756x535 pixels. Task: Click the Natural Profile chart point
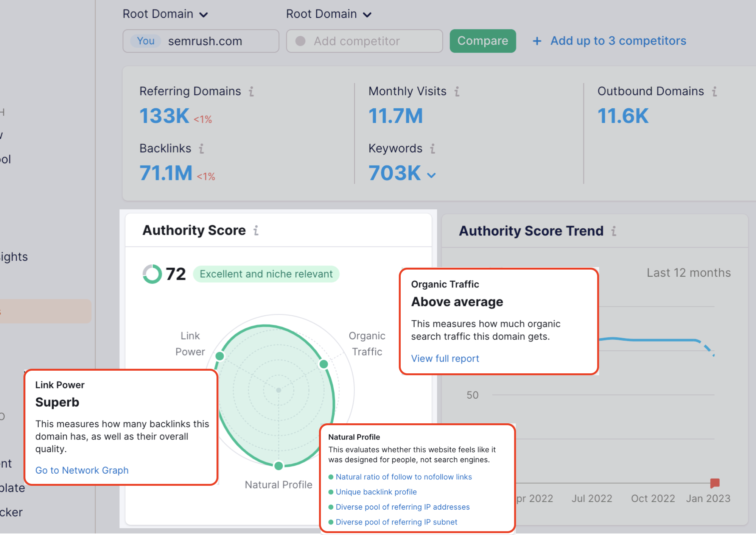(x=278, y=465)
